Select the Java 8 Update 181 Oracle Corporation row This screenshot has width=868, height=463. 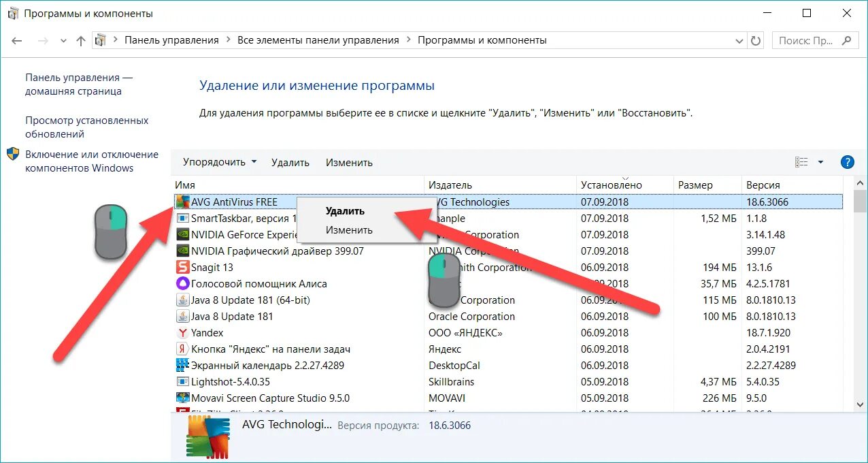coord(507,316)
